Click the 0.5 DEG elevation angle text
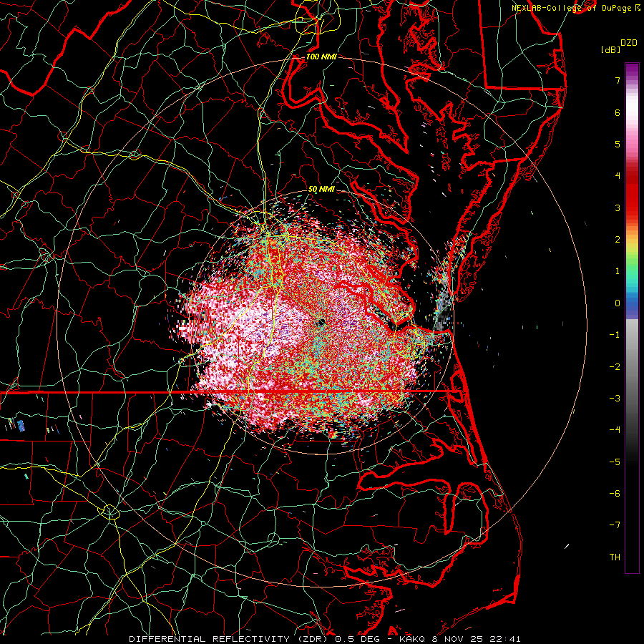 (x=357, y=639)
